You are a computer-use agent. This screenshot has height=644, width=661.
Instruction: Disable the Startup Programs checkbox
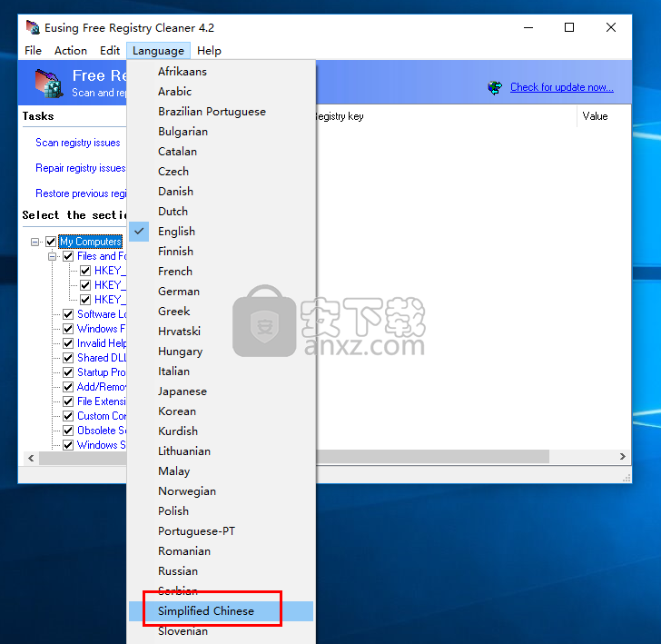click(x=68, y=372)
